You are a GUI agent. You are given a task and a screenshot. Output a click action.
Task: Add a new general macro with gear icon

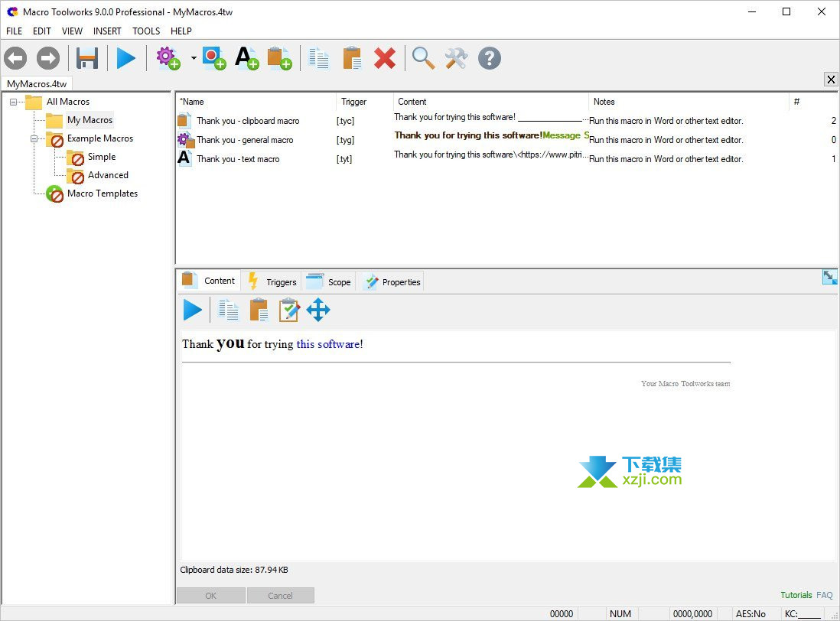168,58
